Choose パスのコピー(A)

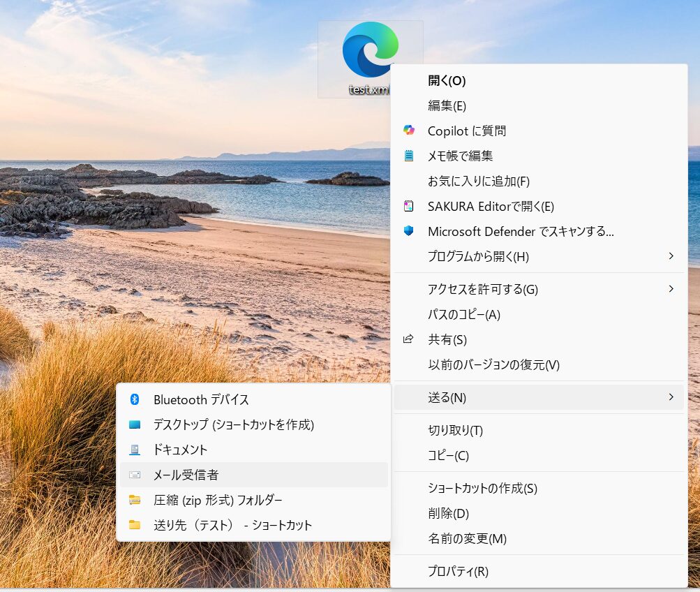coord(539,314)
